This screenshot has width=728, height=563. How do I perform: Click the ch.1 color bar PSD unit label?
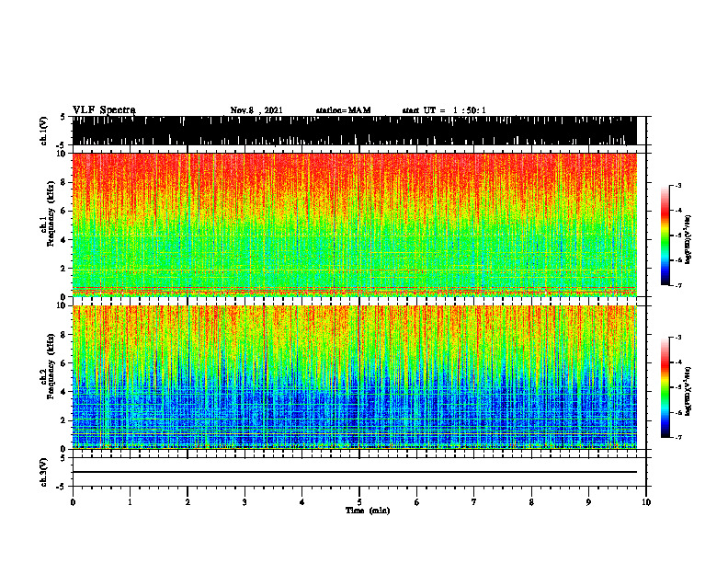coord(688,239)
